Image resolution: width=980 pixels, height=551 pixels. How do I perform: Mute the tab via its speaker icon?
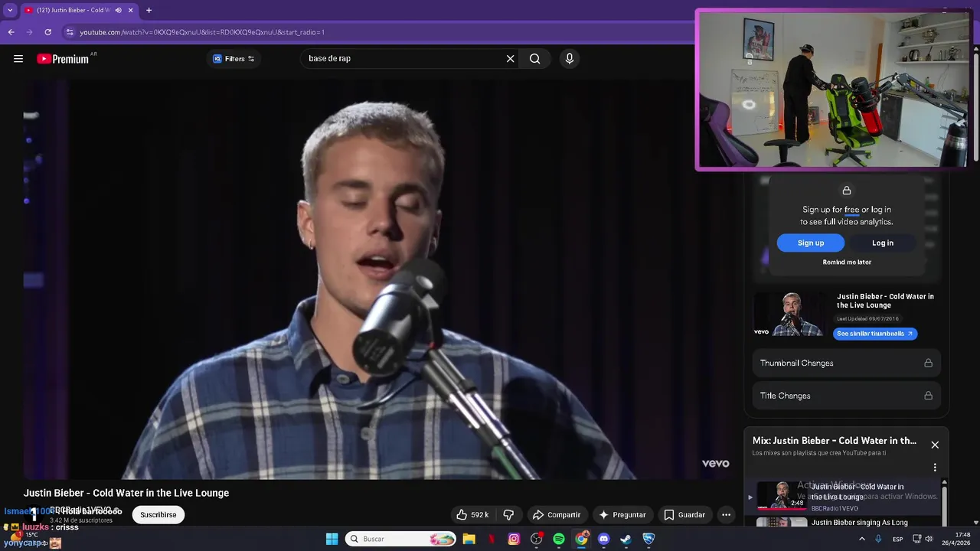[x=118, y=10]
